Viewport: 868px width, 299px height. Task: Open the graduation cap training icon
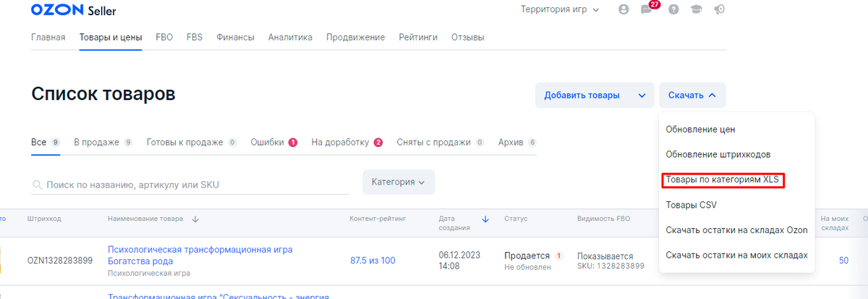697,10
